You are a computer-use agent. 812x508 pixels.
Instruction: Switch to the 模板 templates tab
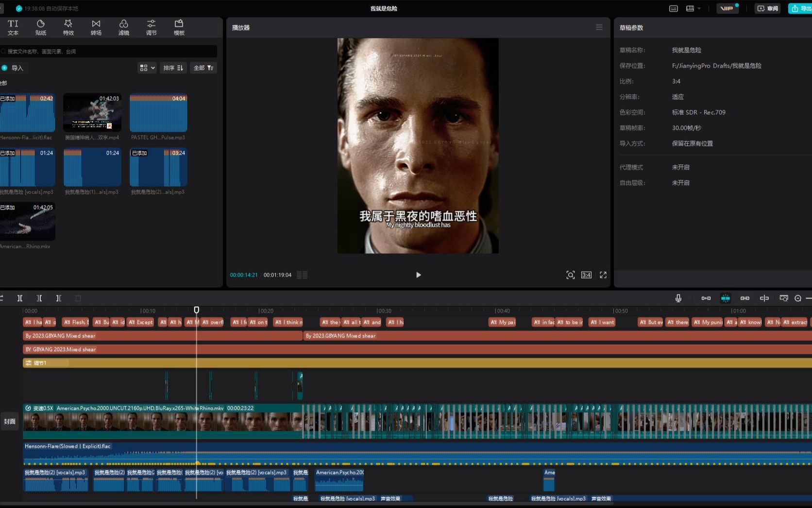tap(179, 27)
